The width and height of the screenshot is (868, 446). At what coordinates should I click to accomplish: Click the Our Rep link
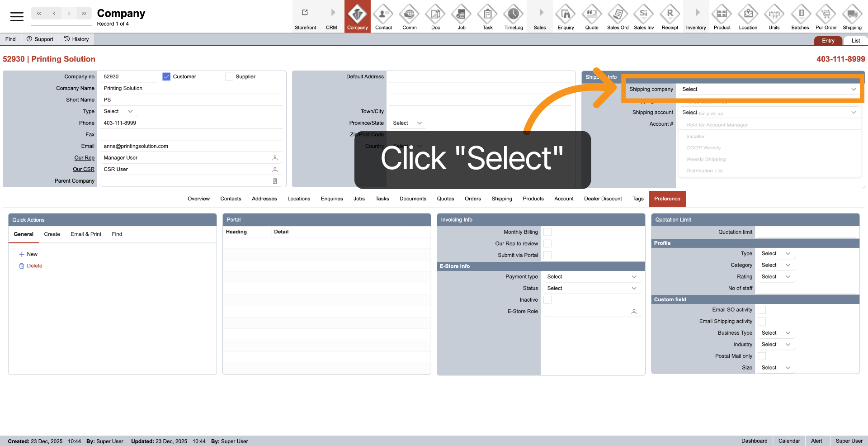pos(84,158)
